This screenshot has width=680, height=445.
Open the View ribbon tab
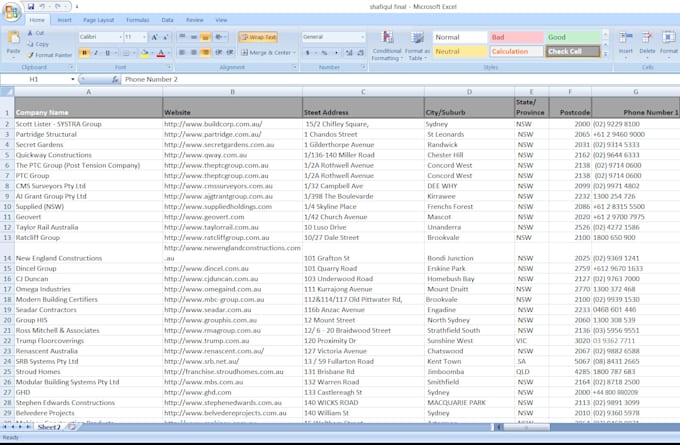pos(221,20)
